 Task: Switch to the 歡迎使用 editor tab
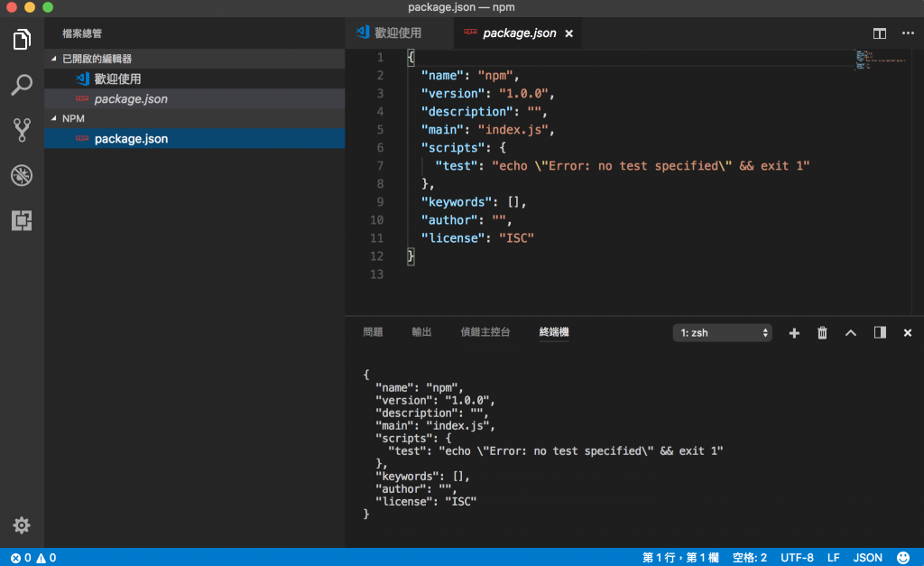coord(399,33)
